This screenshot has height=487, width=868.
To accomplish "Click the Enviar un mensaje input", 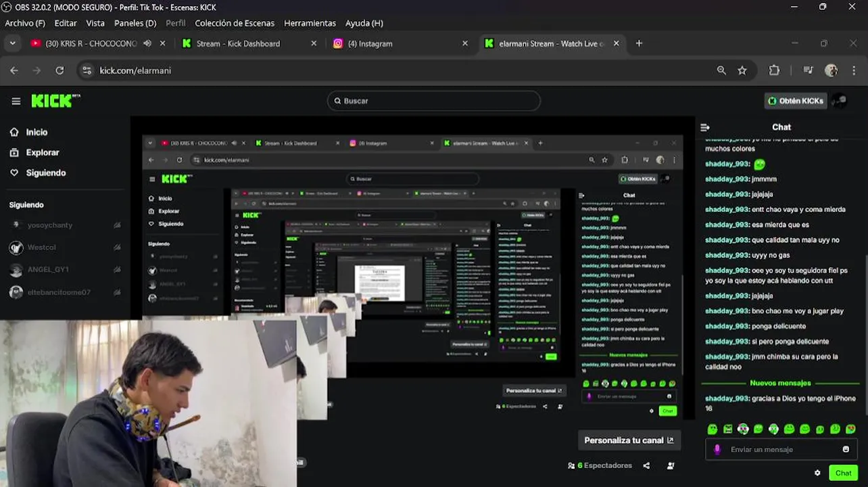I will pyautogui.click(x=781, y=449).
